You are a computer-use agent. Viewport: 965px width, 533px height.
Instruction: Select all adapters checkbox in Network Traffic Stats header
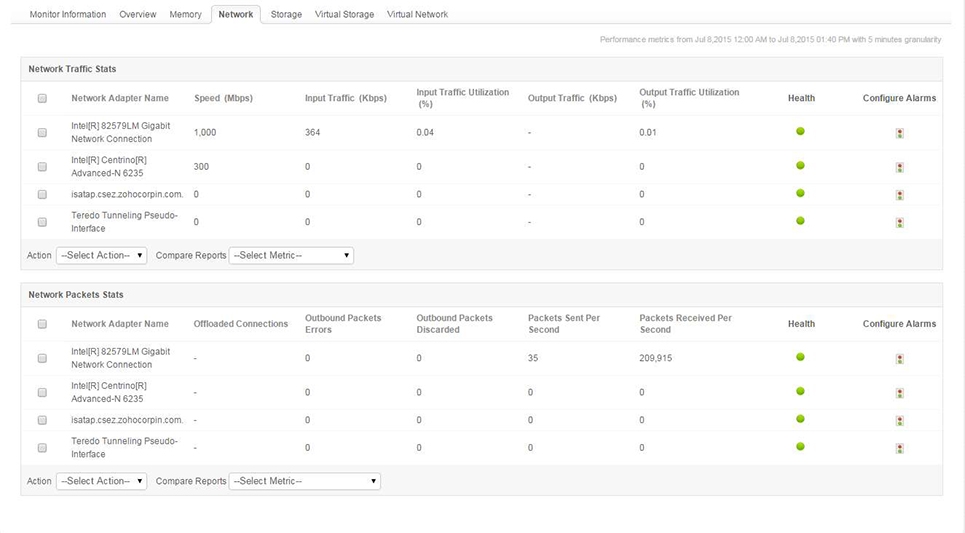42,98
